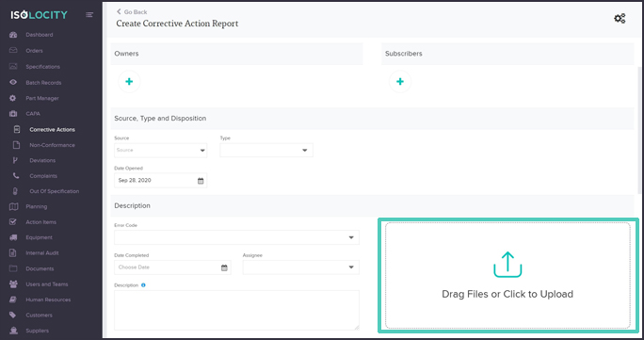Open Human Resources menu item
This screenshot has height=340, width=644.
click(x=48, y=300)
